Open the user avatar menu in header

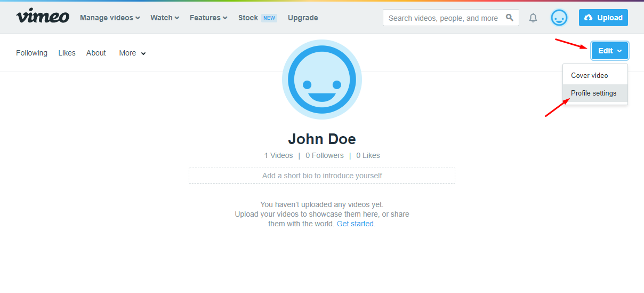click(x=559, y=18)
